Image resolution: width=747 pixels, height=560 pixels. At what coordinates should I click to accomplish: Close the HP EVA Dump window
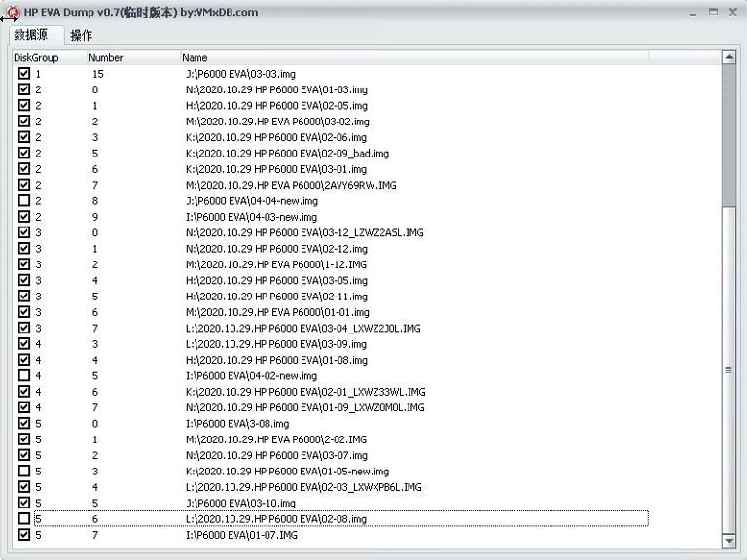733,12
